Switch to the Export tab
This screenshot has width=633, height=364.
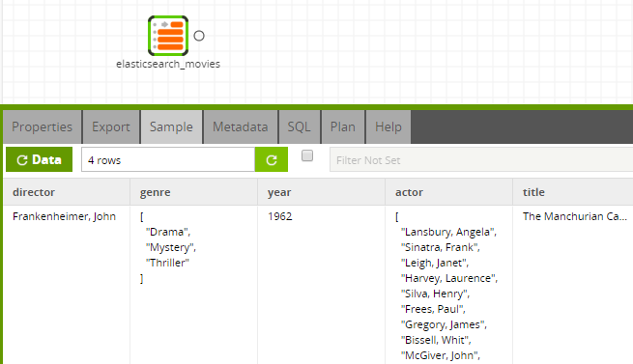pyautogui.click(x=111, y=127)
